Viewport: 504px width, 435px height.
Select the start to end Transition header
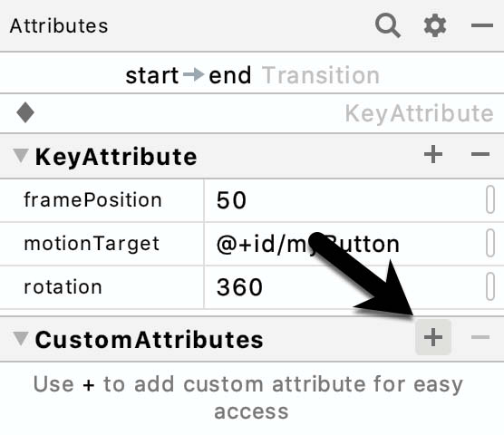click(x=253, y=75)
